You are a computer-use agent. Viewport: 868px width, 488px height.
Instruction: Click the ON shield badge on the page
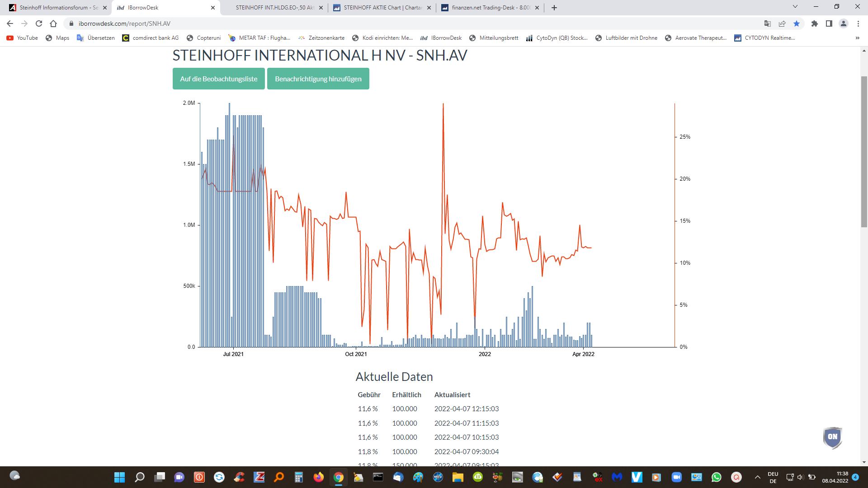[x=833, y=437]
